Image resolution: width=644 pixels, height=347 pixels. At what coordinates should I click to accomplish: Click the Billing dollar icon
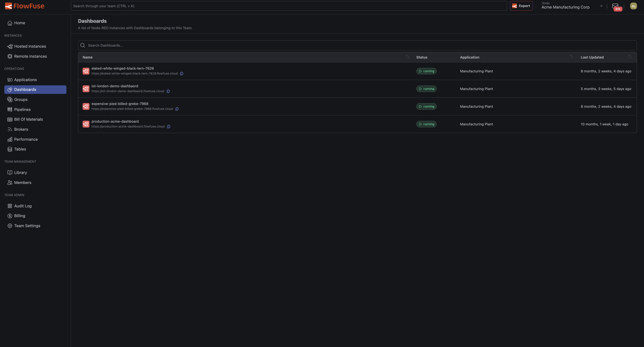click(x=10, y=216)
